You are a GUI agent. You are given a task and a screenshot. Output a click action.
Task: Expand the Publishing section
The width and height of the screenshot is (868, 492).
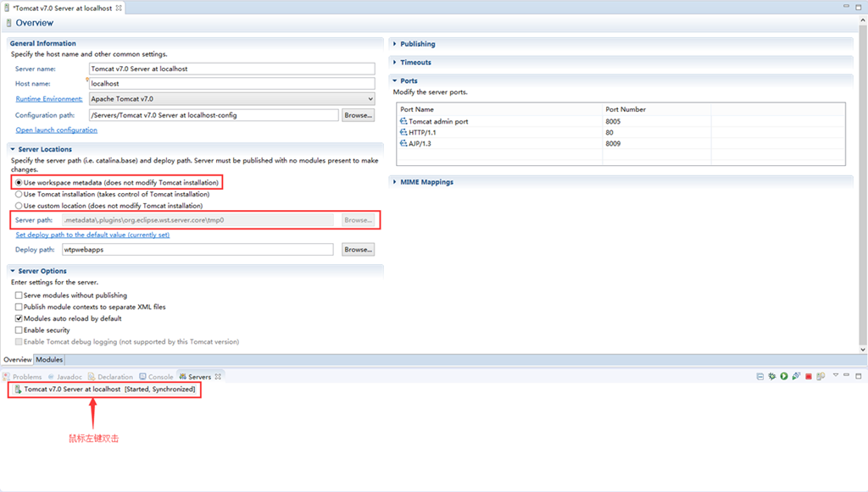395,44
